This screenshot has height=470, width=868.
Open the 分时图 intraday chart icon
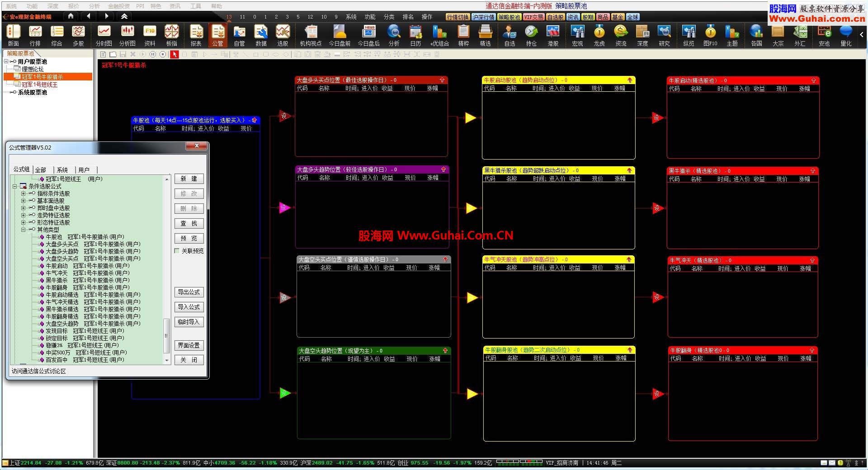(104, 35)
